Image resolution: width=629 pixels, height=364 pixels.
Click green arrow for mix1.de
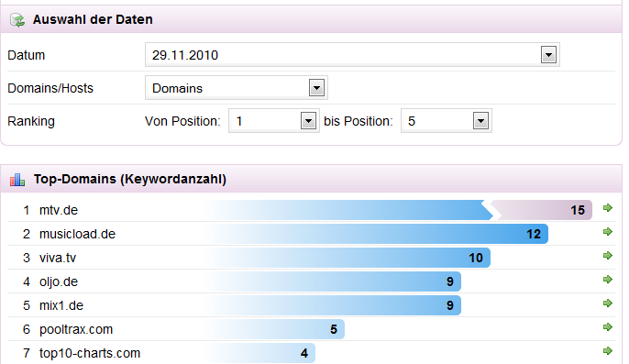(x=608, y=303)
